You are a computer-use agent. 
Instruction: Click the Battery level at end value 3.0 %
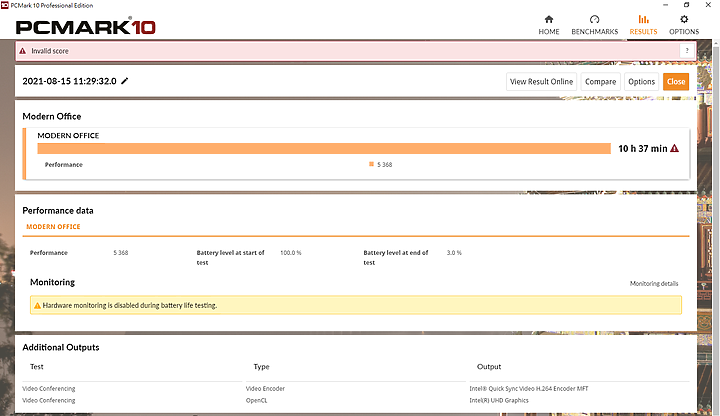coord(454,253)
